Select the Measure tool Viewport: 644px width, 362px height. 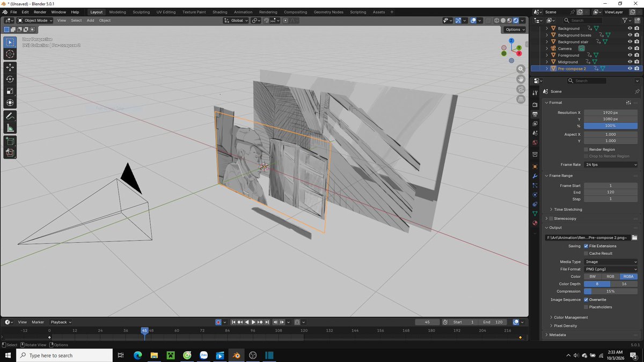pos(10,128)
